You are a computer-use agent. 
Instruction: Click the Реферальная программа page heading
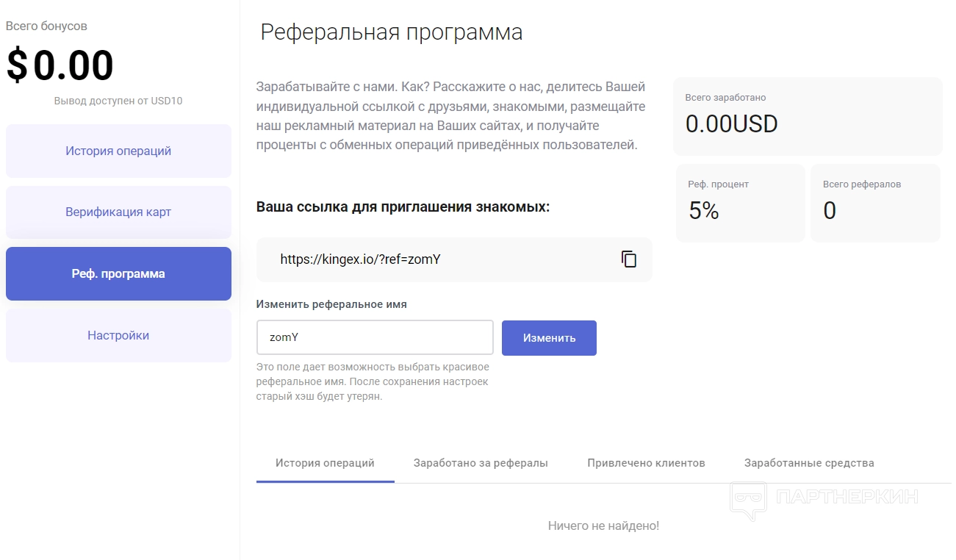click(x=392, y=32)
